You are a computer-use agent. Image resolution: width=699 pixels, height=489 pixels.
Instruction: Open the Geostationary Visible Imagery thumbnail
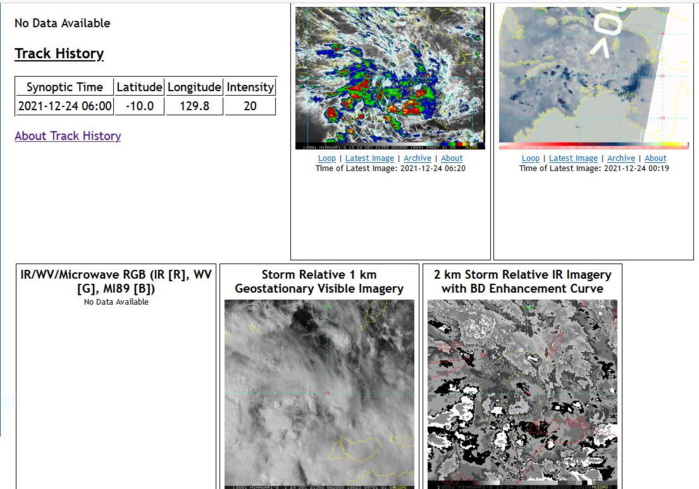pyautogui.click(x=318, y=392)
